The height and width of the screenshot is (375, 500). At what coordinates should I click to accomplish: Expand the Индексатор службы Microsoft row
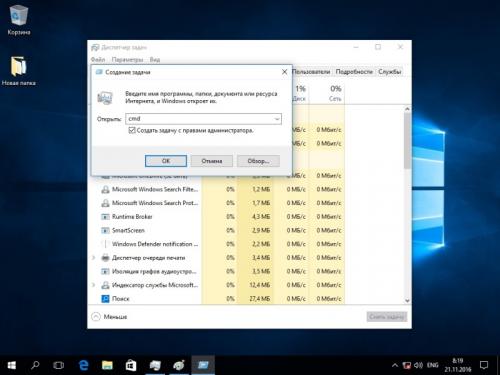click(94, 285)
